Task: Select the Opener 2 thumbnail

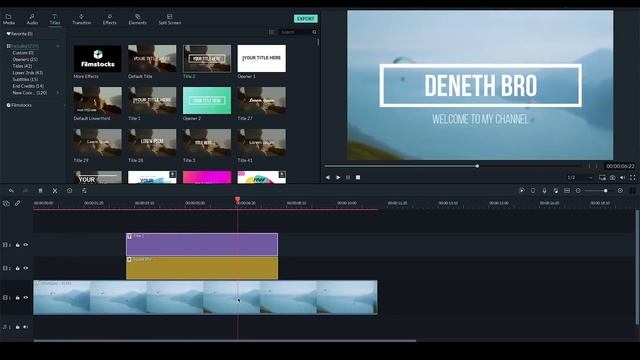Action: (207, 100)
